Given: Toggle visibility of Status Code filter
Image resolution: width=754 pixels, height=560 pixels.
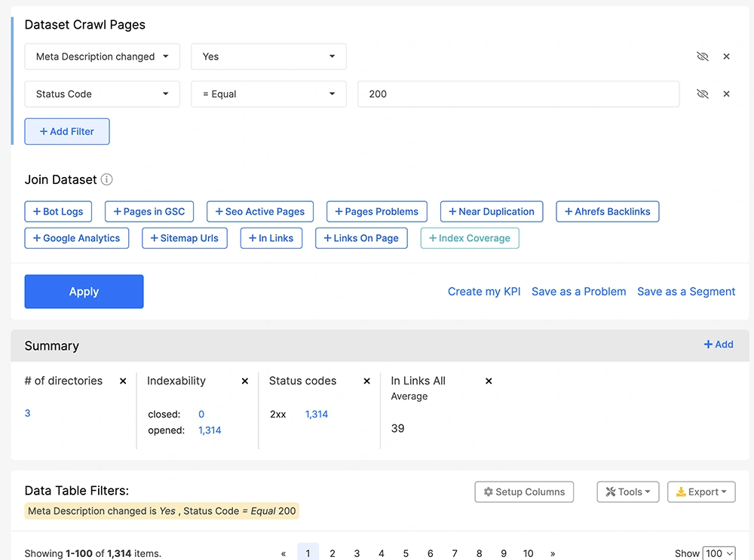Looking at the screenshot, I should [703, 94].
